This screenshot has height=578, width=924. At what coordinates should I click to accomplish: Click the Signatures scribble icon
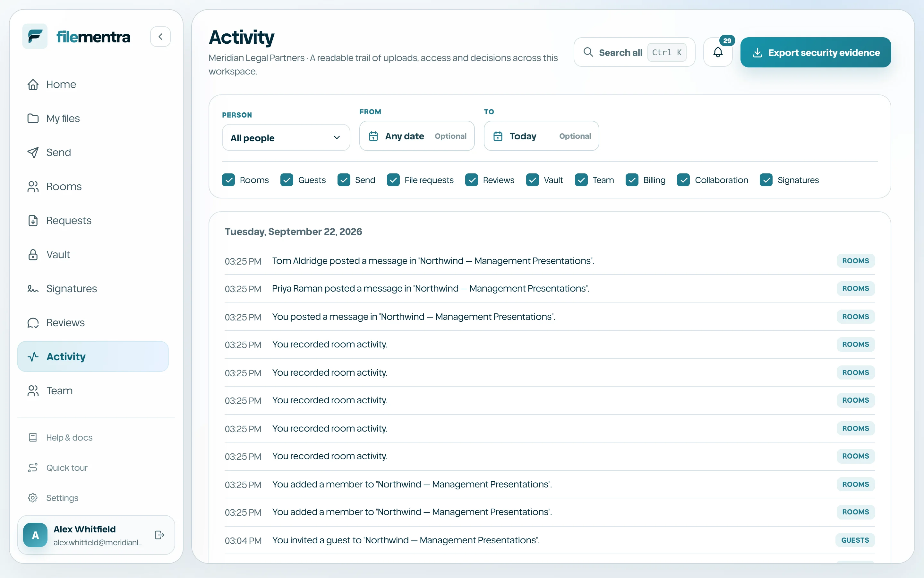[x=33, y=289]
